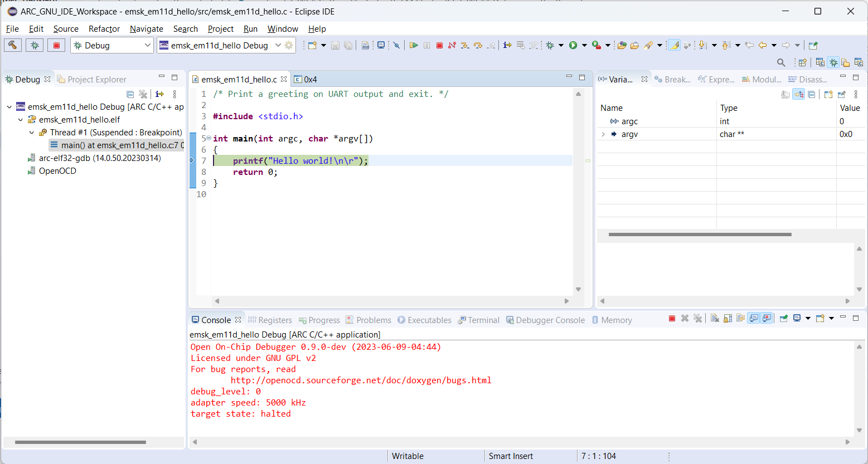Click the Open Console monitor icon in toolbar
This screenshot has width=868, height=464.
[381, 45]
